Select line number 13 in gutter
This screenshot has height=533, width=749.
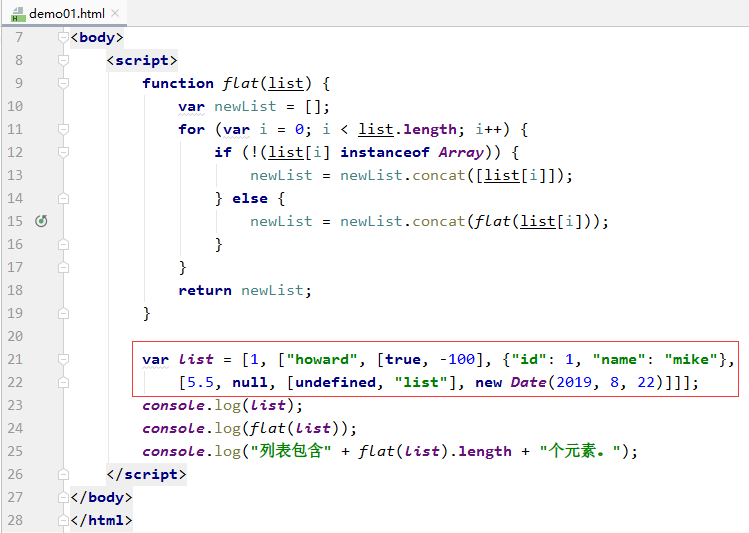(x=15, y=175)
